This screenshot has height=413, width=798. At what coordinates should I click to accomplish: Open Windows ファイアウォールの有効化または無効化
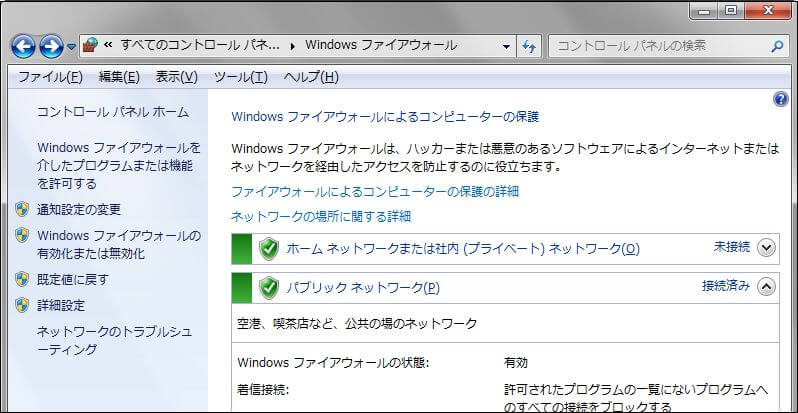(x=119, y=245)
